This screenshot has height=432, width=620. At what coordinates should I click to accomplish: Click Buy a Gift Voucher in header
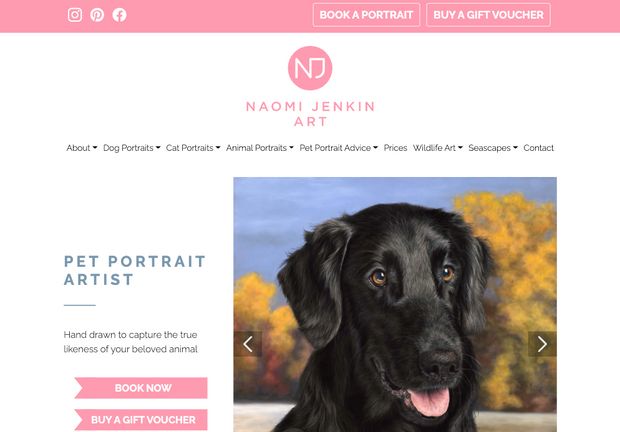point(488,15)
